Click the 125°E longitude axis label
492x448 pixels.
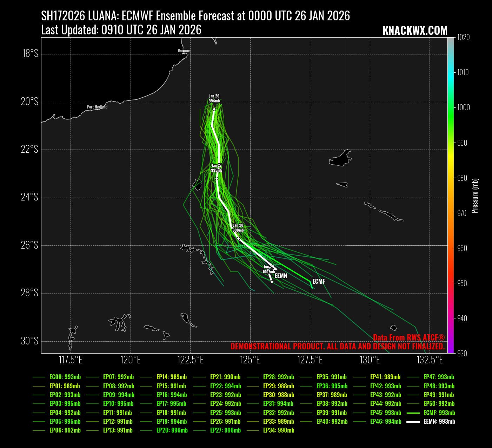[251, 360]
